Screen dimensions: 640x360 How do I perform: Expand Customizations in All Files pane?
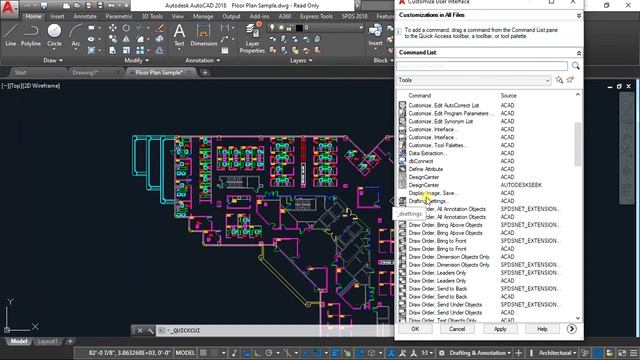coord(578,15)
